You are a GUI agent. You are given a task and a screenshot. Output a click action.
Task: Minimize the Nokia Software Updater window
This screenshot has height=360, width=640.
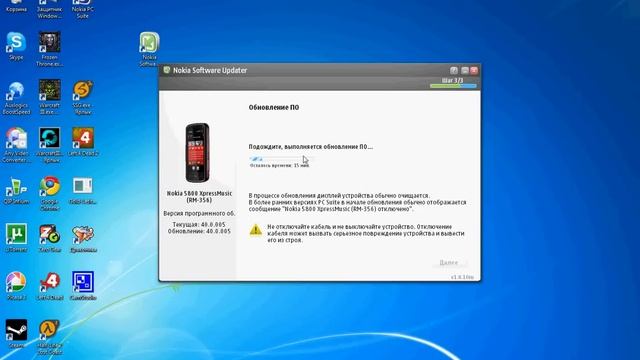click(464, 70)
